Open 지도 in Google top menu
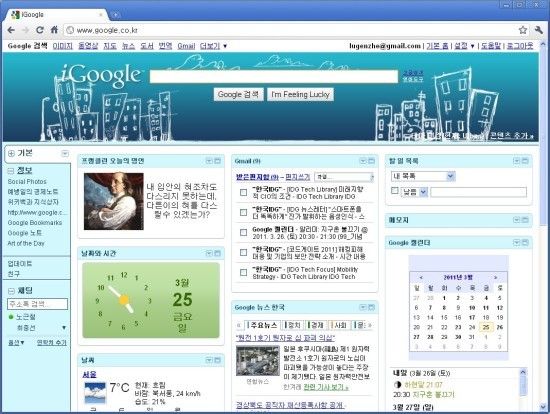550x414 pixels. click(x=110, y=46)
